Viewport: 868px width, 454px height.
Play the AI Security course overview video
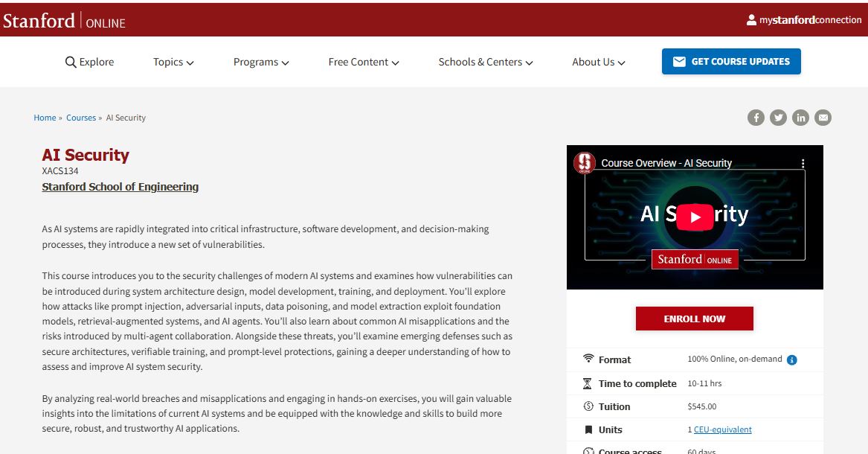(695, 217)
